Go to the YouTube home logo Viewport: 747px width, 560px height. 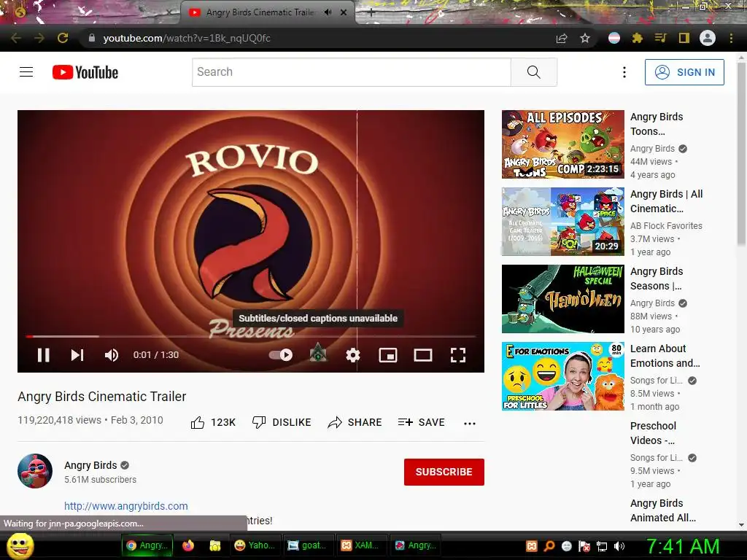[x=85, y=72]
